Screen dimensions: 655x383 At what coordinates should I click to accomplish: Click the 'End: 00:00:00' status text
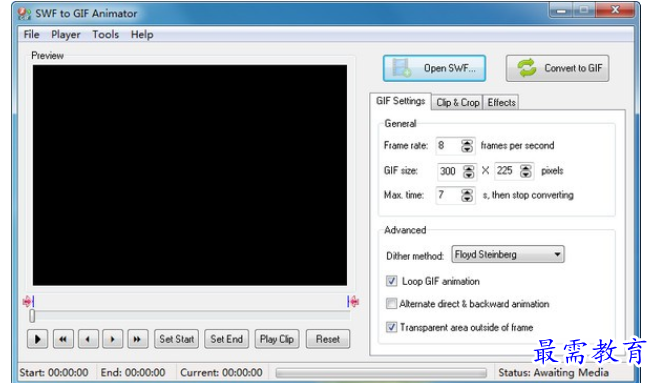pyautogui.click(x=133, y=373)
